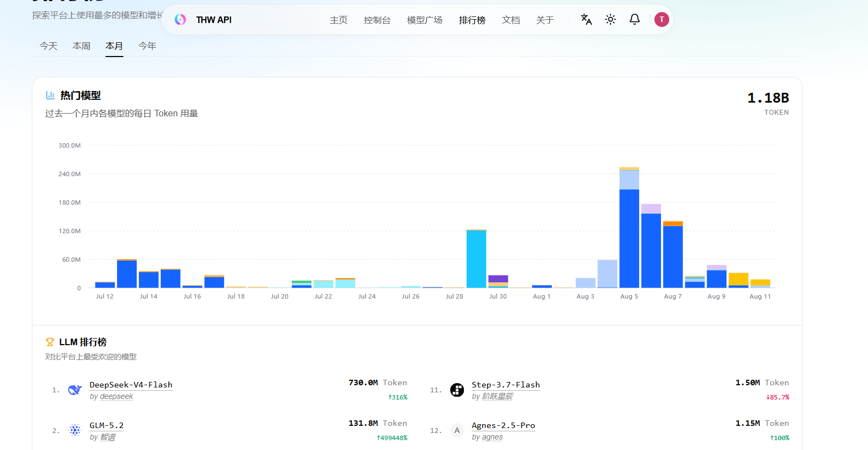Open the notifications bell
Viewport: 868px width, 450px height.
634,19
